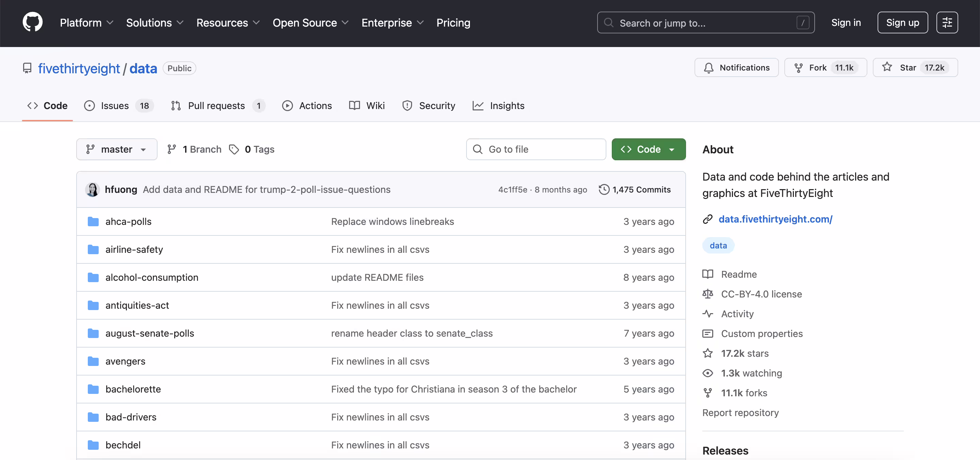Click the Fork repository icon
980x460 pixels.
[799, 68]
